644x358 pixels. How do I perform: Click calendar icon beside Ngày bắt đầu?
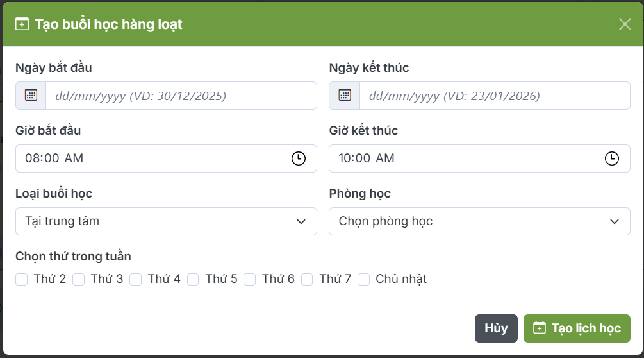click(31, 96)
